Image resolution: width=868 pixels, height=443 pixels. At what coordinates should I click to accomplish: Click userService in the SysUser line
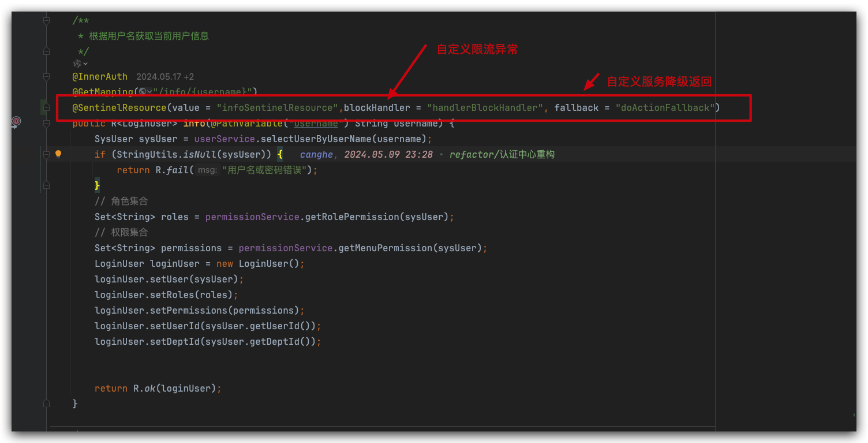point(225,139)
